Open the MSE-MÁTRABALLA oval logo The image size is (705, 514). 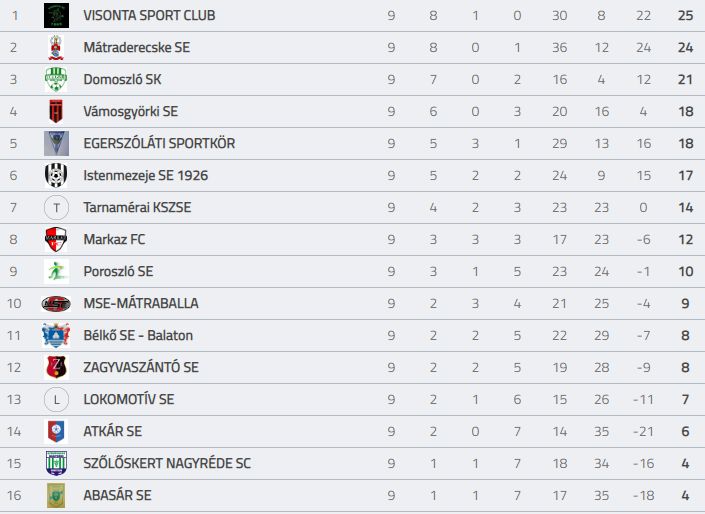coord(56,304)
